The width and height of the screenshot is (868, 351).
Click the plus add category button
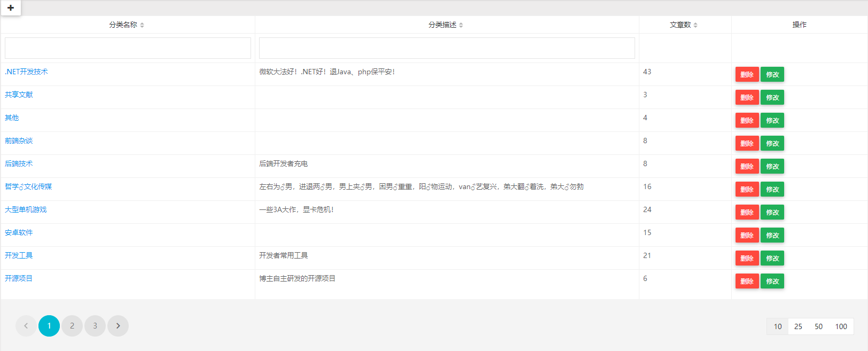click(10, 7)
